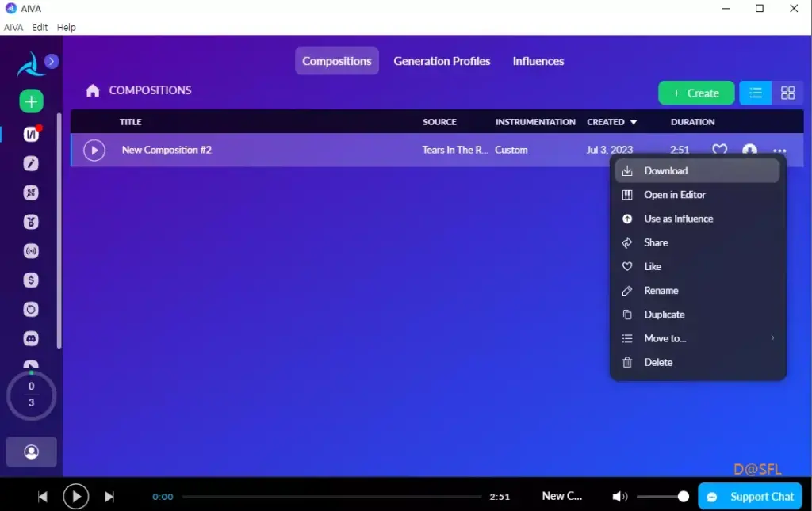Mute audio with the speaker icon

click(x=619, y=497)
